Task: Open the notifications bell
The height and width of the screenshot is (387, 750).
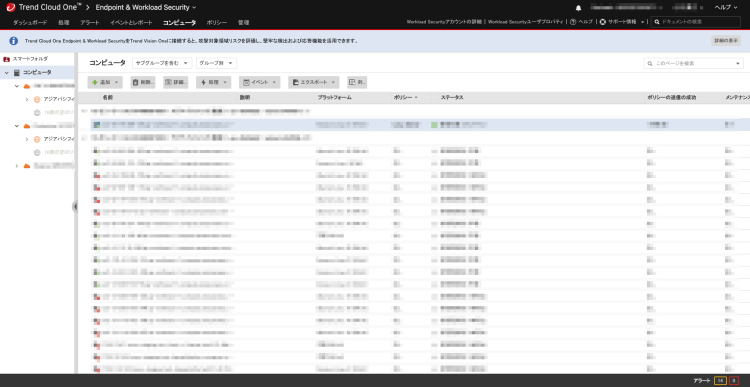Action: pyautogui.click(x=578, y=8)
